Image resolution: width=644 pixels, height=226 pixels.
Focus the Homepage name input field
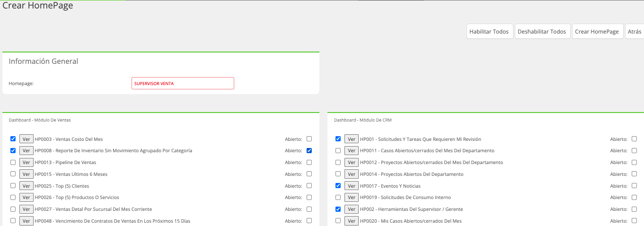[183, 83]
